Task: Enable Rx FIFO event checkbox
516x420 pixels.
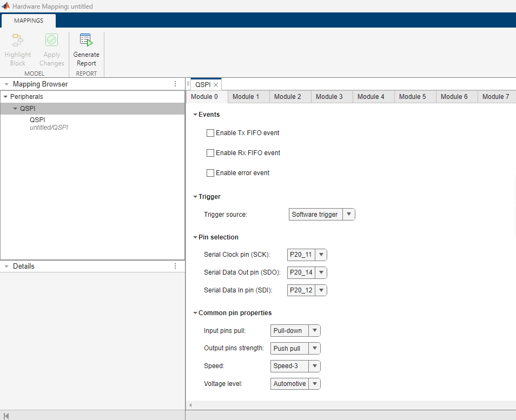Action: (x=210, y=153)
